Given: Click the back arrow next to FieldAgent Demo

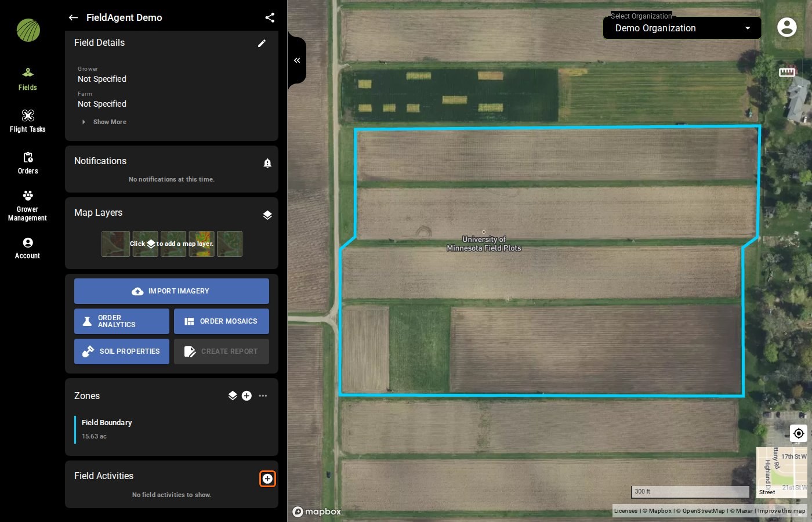Looking at the screenshot, I should 73,17.
